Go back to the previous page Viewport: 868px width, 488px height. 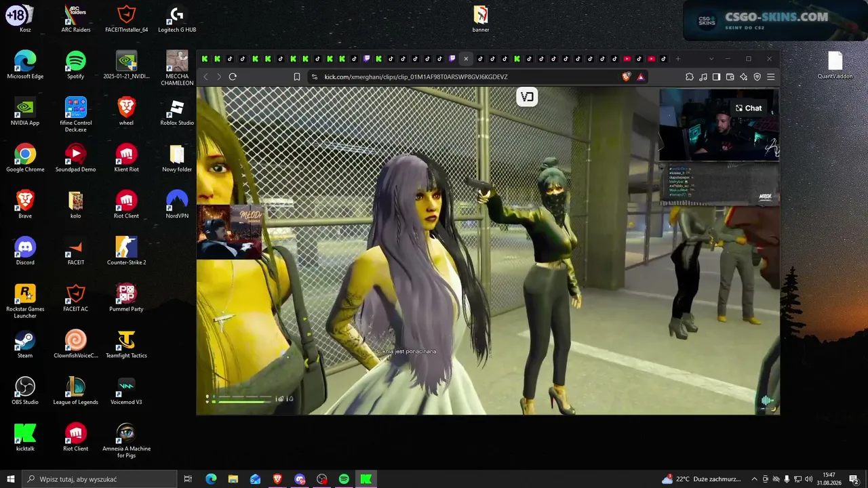point(206,77)
